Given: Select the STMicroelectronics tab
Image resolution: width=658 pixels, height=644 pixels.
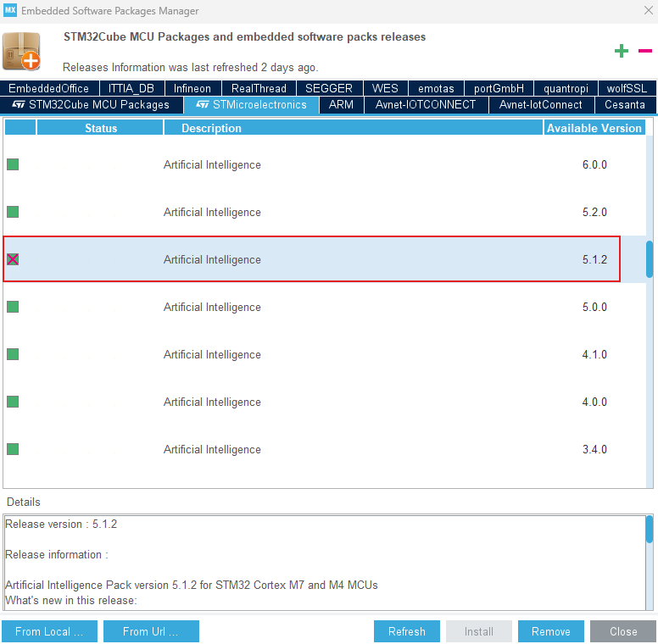Looking at the screenshot, I should tap(251, 104).
